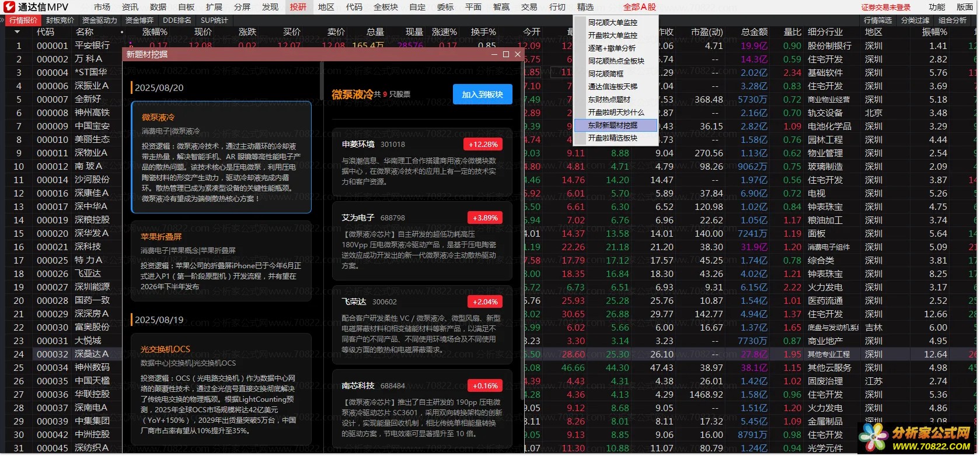The width and height of the screenshot is (980, 456).
Task: Switch to the 行情报价 tab
Action: click(x=23, y=20)
